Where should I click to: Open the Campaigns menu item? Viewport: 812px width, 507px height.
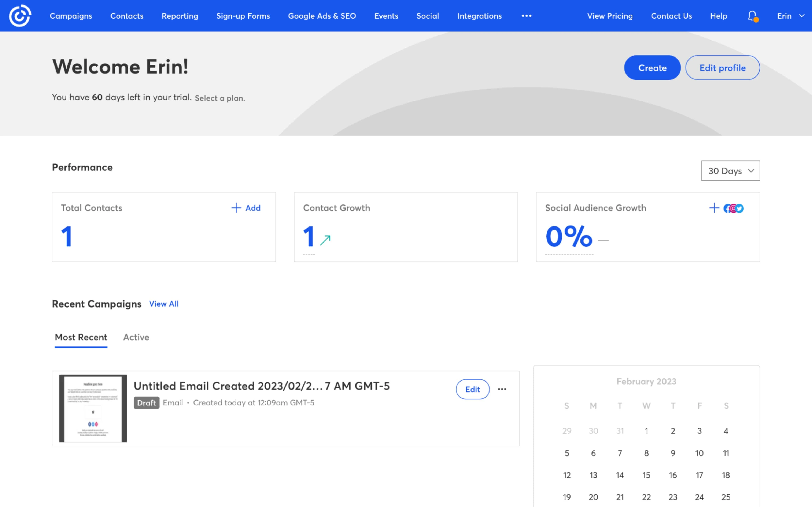pos(71,16)
